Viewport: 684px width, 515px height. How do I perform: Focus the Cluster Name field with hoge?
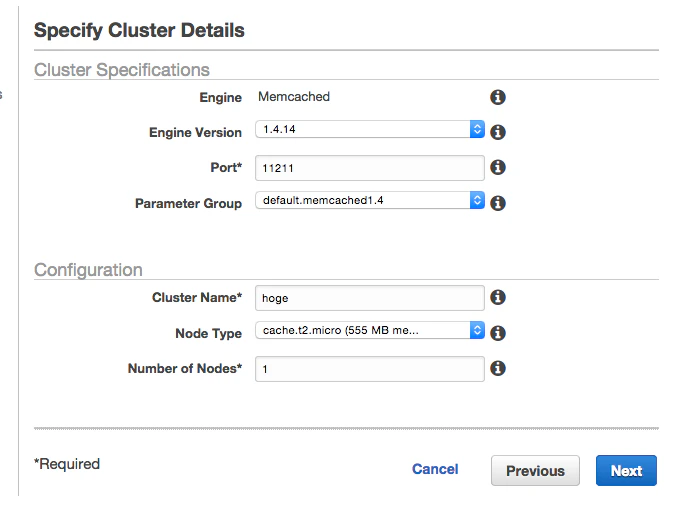click(x=370, y=298)
